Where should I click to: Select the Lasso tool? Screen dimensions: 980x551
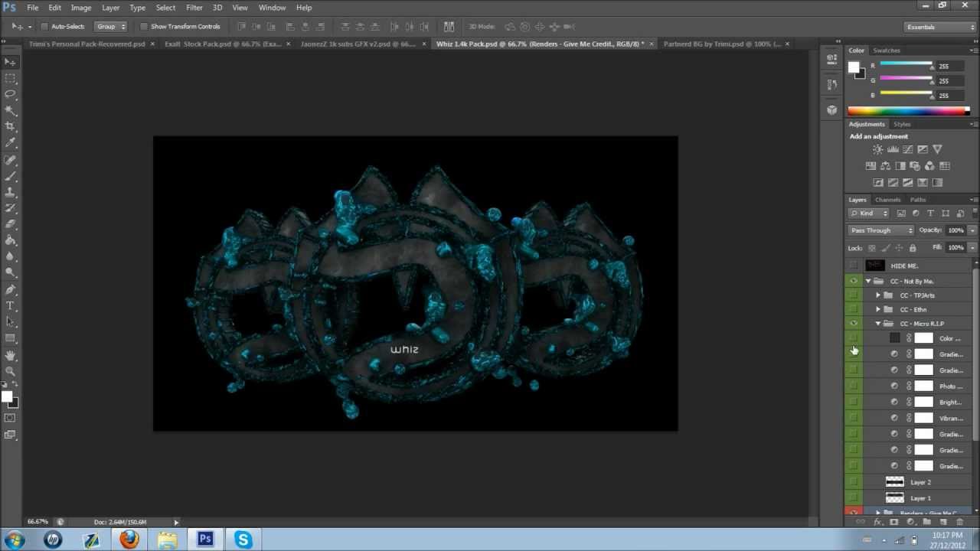pos(11,94)
